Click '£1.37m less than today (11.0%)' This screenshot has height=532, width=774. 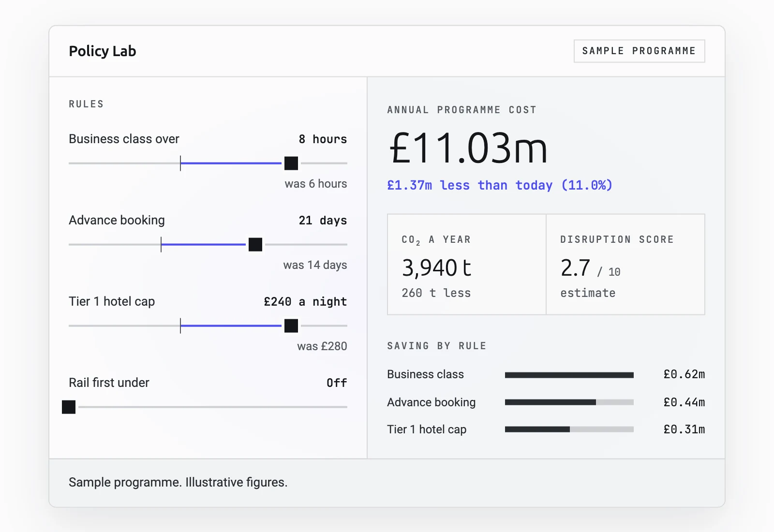500,185
